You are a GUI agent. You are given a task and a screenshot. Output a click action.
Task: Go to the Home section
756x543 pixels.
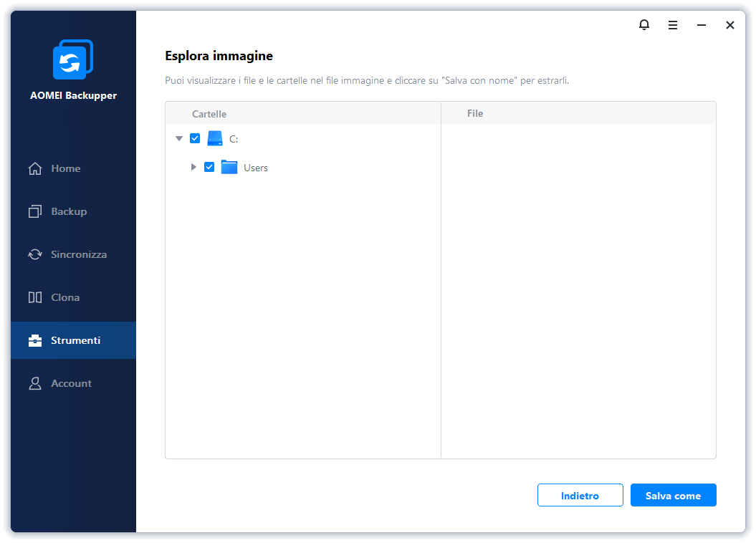point(73,168)
